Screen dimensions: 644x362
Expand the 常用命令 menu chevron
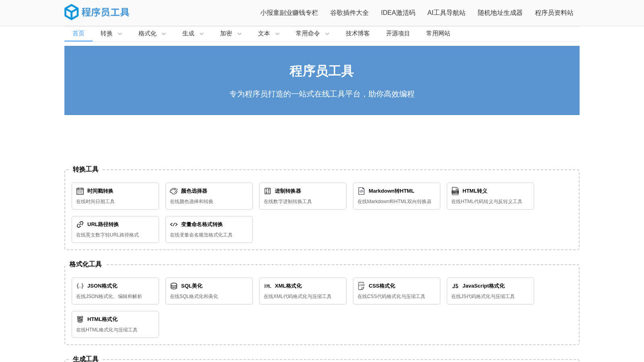click(x=327, y=34)
